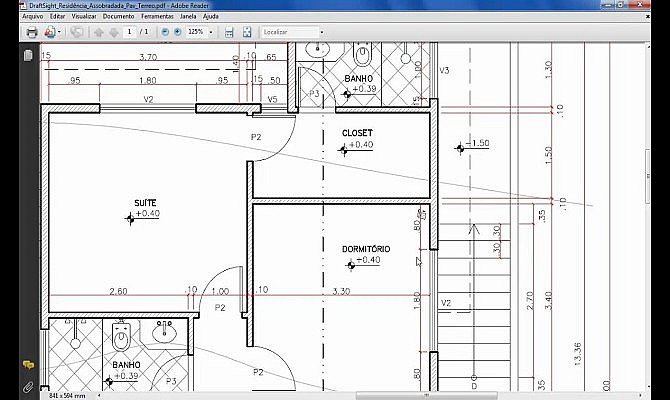Open the zoom level dropdown arrow

point(211,32)
